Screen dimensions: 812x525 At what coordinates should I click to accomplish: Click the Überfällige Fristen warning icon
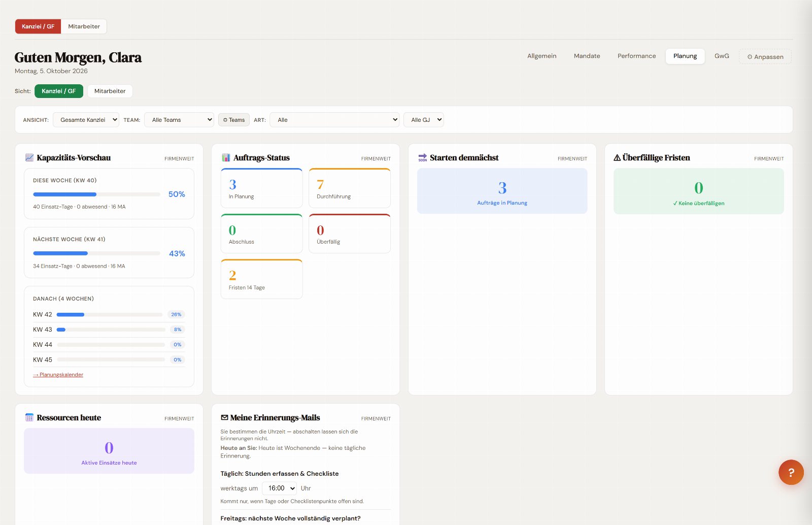point(617,157)
